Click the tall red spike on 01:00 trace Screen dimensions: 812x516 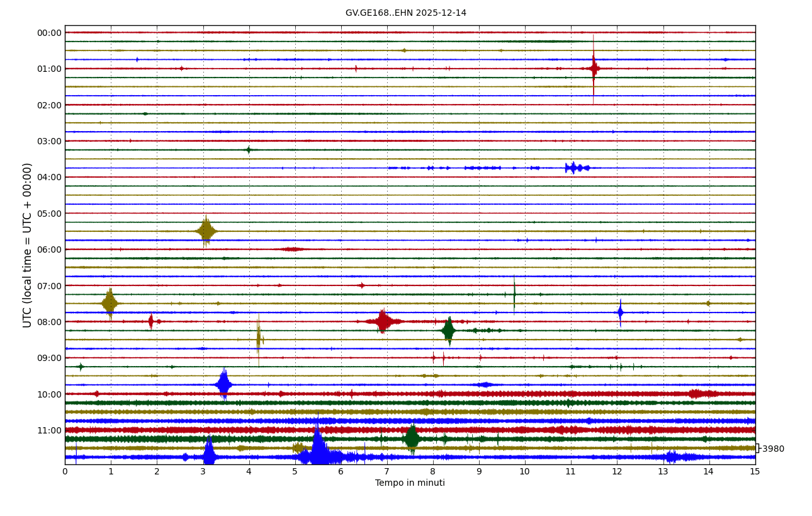coord(594,68)
